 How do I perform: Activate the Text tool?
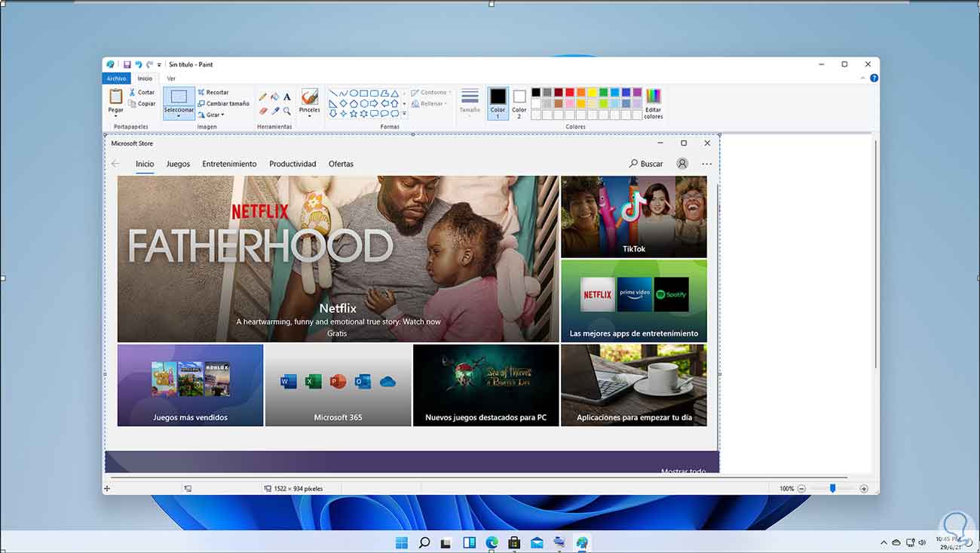click(x=287, y=97)
